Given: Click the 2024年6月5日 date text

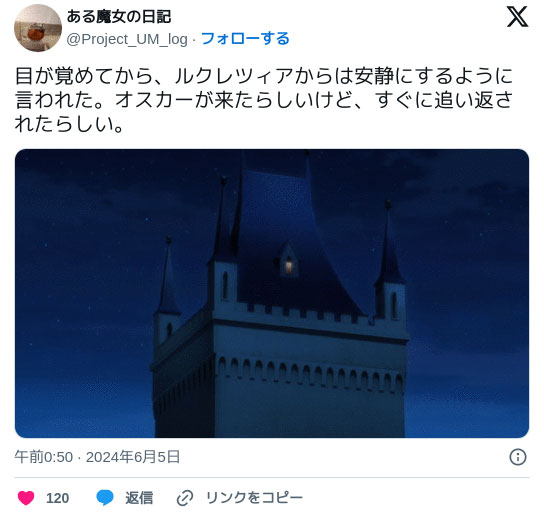Looking at the screenshot, I should 133,457.
